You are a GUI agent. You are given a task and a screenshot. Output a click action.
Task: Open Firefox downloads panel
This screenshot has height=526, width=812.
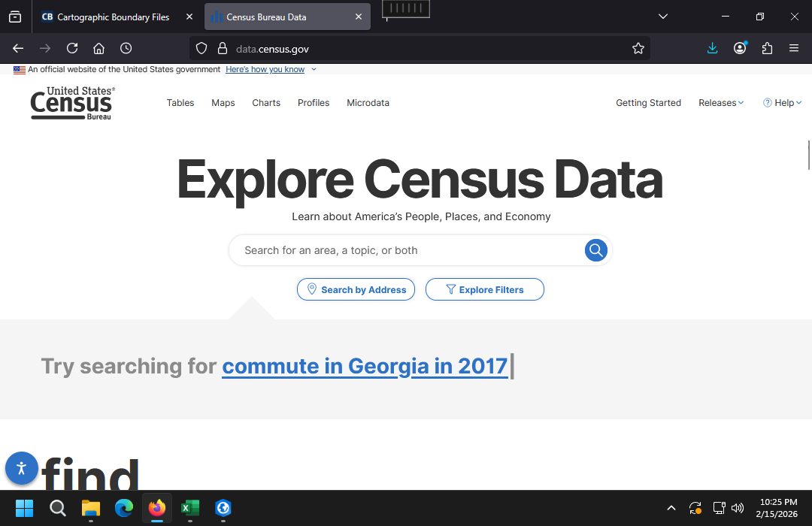713,49
